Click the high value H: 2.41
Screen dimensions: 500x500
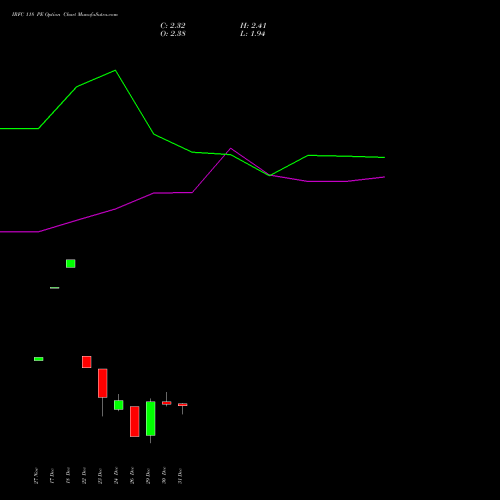click(253, 26)
